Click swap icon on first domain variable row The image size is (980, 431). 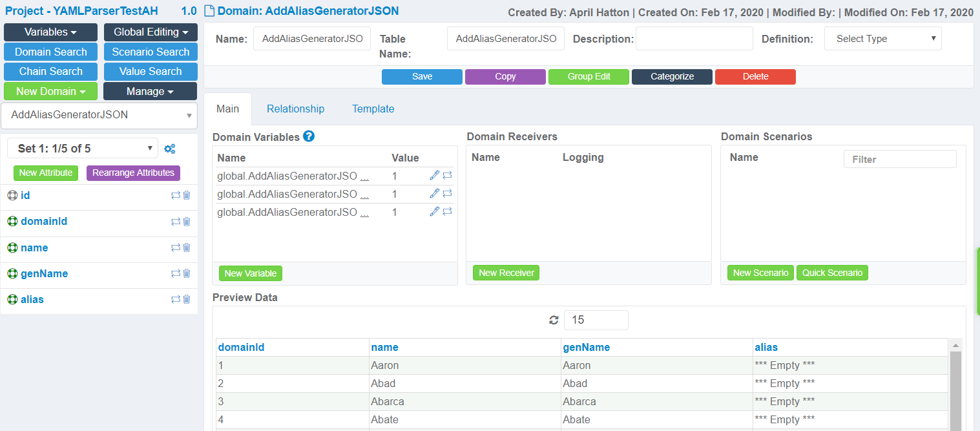pyautogui.click(x=447, y=175)
